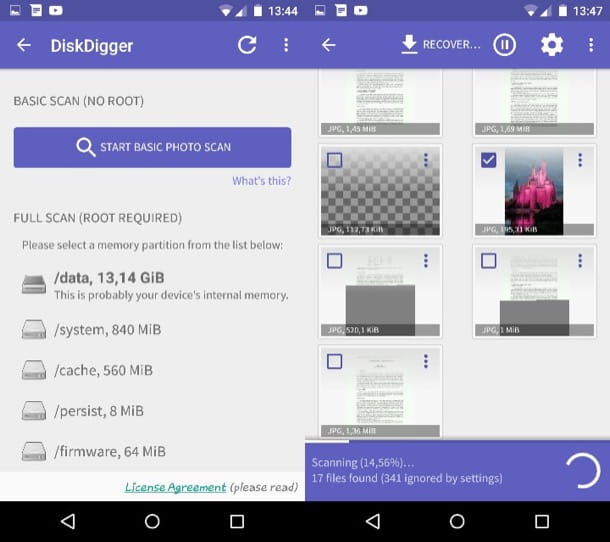
Task: Tap Android recents button under DiskDigger screen
Action: [237, 521]
